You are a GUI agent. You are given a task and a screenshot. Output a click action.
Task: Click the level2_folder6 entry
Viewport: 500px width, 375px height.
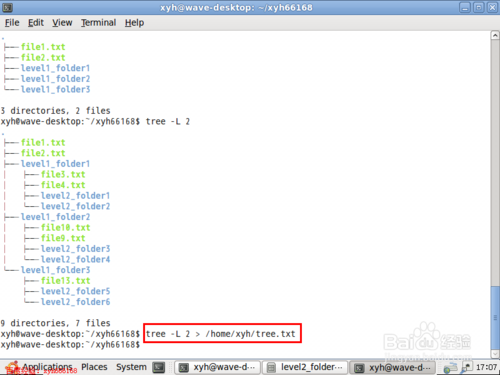pos(75,302)
